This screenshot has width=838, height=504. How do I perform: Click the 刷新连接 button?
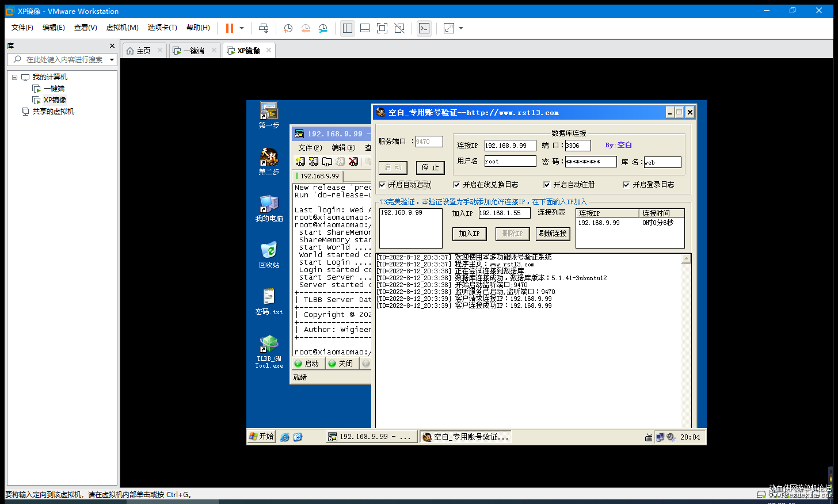pyautogui.click(x=553, y=234)
